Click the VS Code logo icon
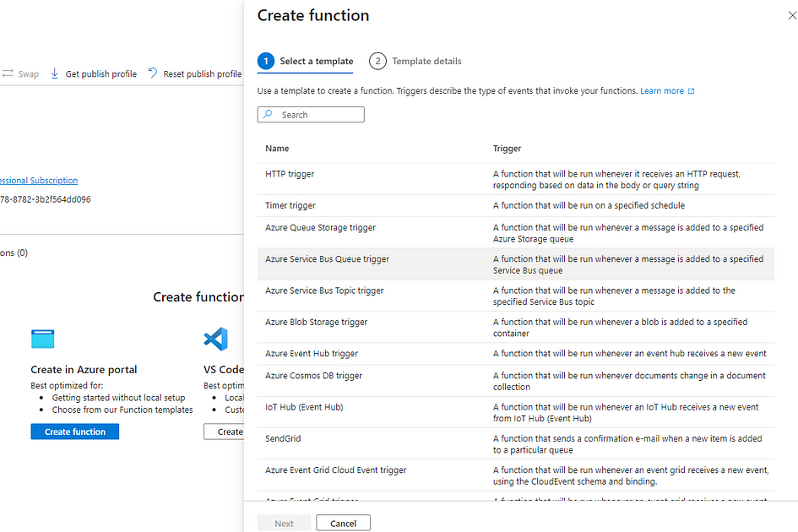Viewport: 798px width, 532px height. pyautogui.click(x=216, y=339)
